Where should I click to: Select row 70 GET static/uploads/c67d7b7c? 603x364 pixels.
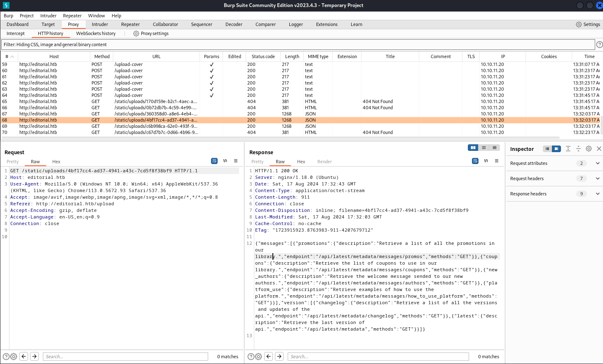click(x=300, y=132)
